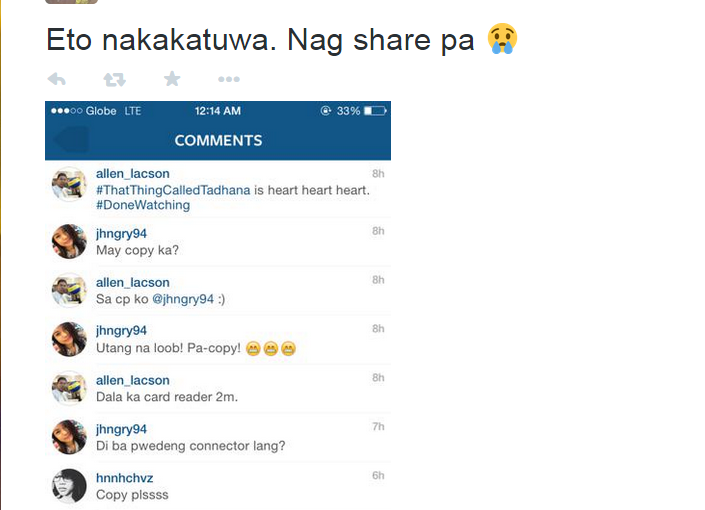
Task: Click the reply arrow icon under the tweet
Action: point(57,79)
